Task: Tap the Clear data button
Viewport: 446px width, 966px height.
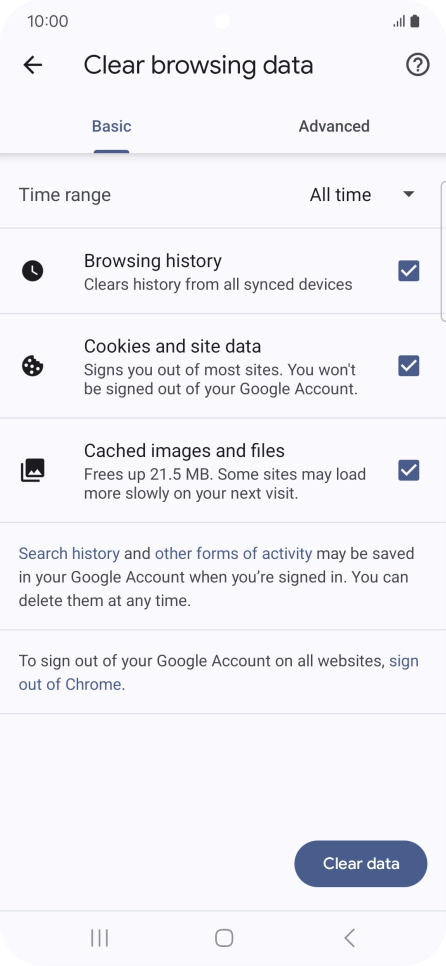Action: [361, 864]
